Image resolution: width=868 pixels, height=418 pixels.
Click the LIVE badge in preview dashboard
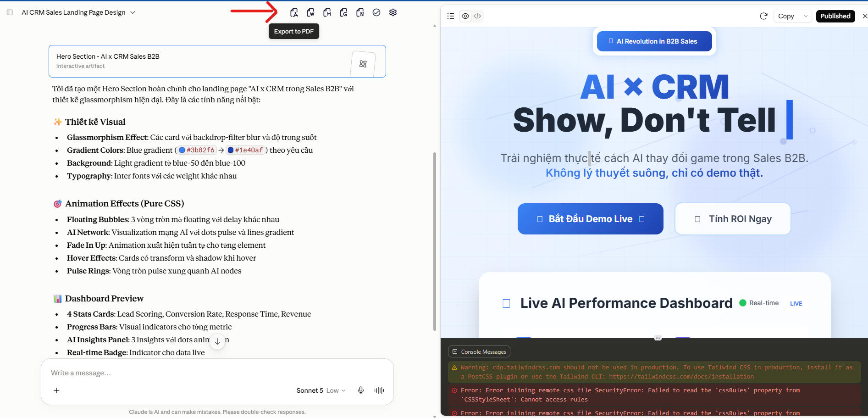coord(796,303)
